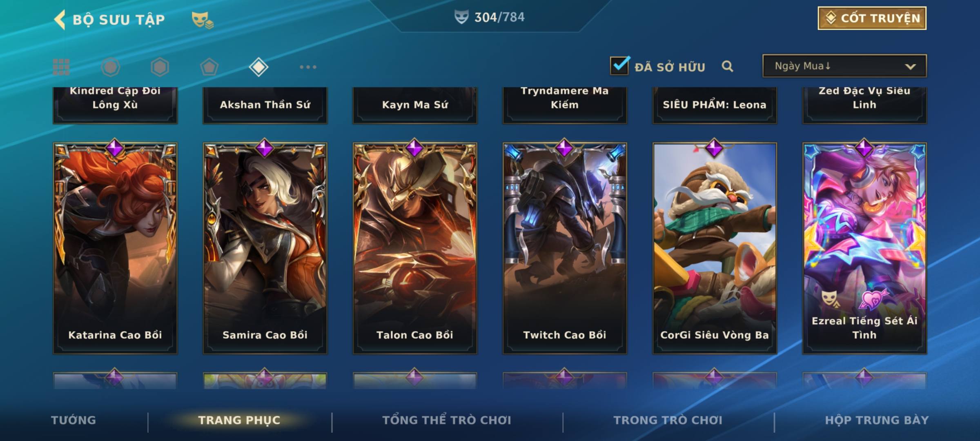Viewport: 980px width, 441px height.
Task: Open the Ngày Mua sort dropdown
Action: pos(844,66)
